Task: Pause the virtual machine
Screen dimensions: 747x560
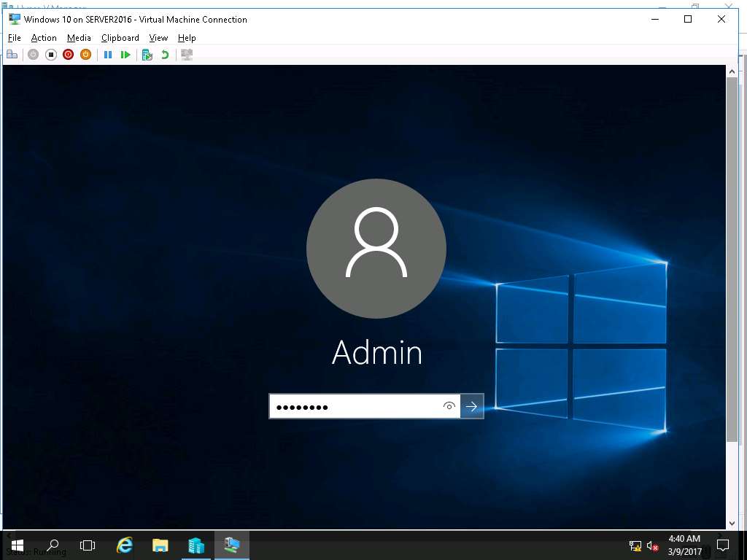Action: tap(108, 55)
